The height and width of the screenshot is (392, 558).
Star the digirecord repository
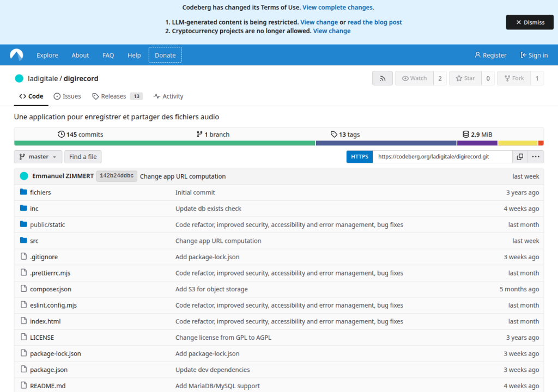465,78
